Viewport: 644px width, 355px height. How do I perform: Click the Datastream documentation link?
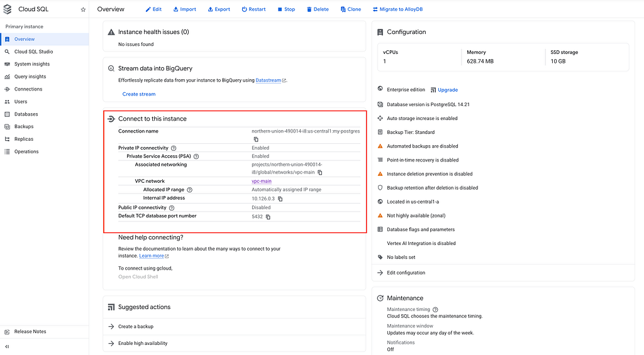tap(268, 80)
